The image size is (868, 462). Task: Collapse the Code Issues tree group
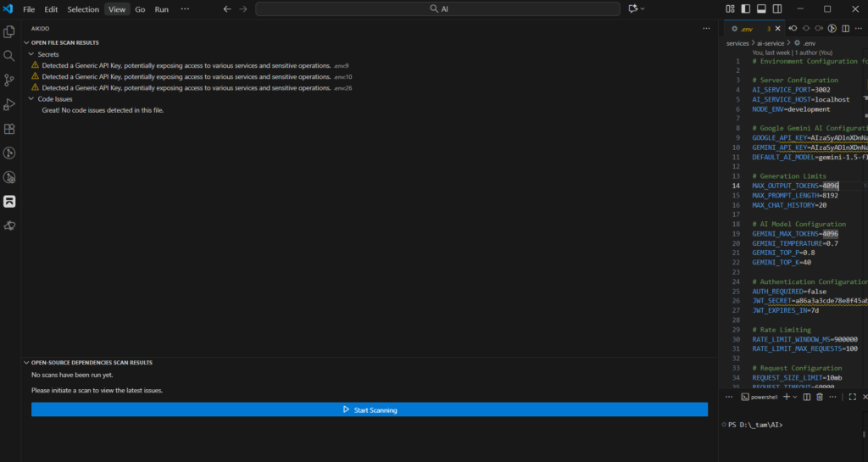pyautogui.click(x=31, y=99)
